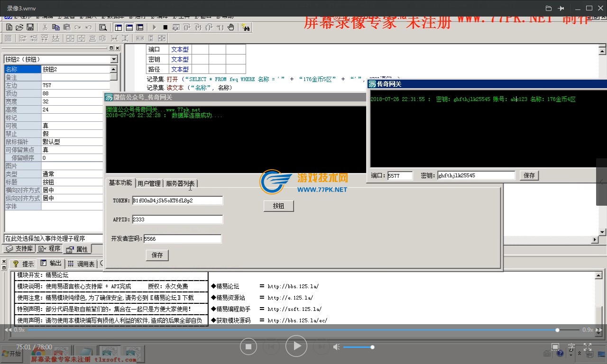Click the TOKEN input field
This screenshot has width=607, height=364.
point(177,200)
